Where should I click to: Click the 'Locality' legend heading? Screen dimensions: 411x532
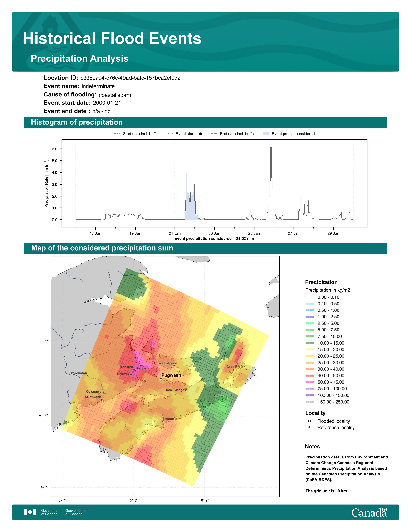pyautogui.click(x=315, y=413)
